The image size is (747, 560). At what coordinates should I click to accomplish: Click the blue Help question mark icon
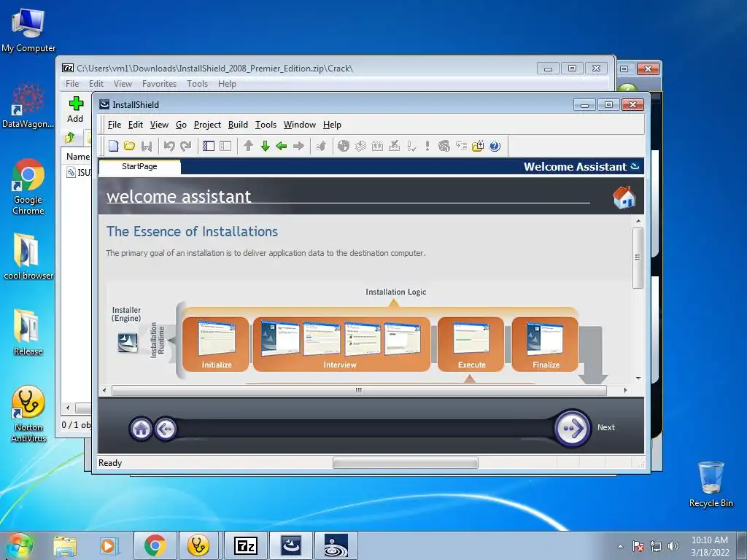(495, 146)
